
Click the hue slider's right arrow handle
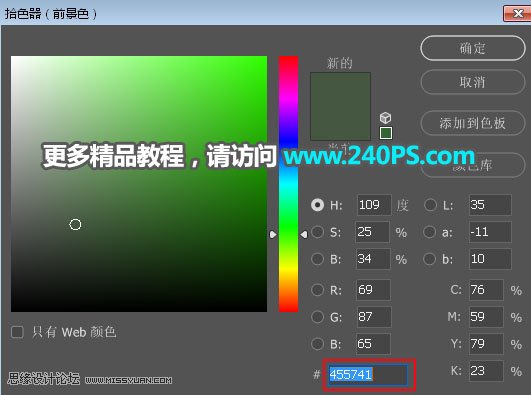click(304, 234)
